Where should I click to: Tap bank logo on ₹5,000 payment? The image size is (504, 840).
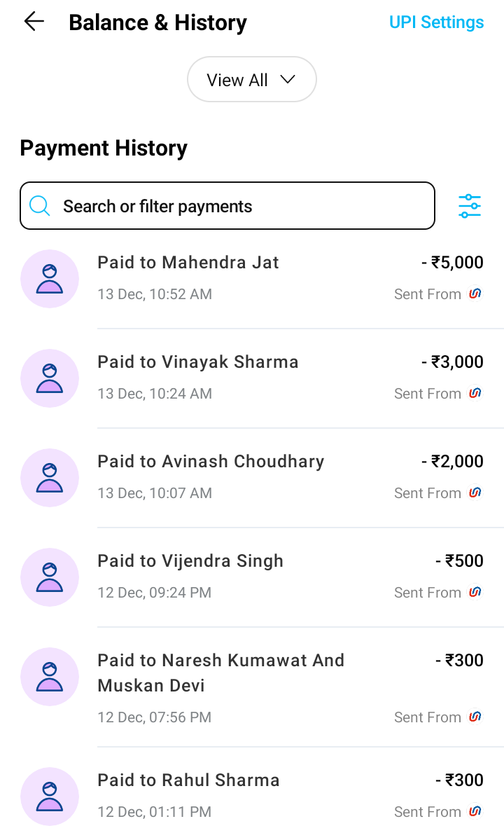[475, 294]
